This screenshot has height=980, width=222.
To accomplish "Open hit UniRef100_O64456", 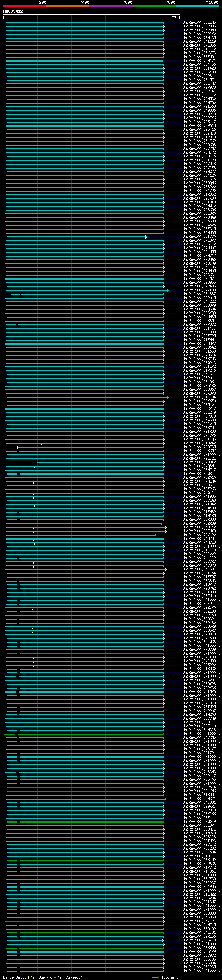I will pyautogui.click(x=199, y=65).
